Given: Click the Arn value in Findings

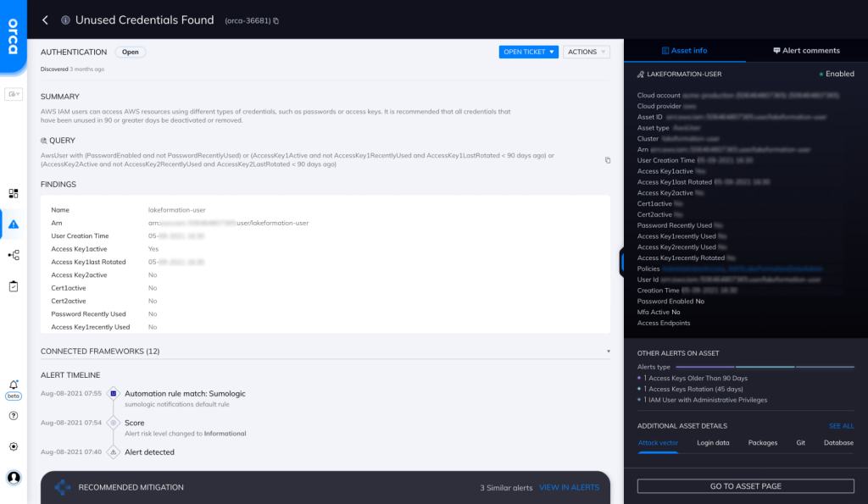Looking at the screenshot, I should [x=228, y=223].
